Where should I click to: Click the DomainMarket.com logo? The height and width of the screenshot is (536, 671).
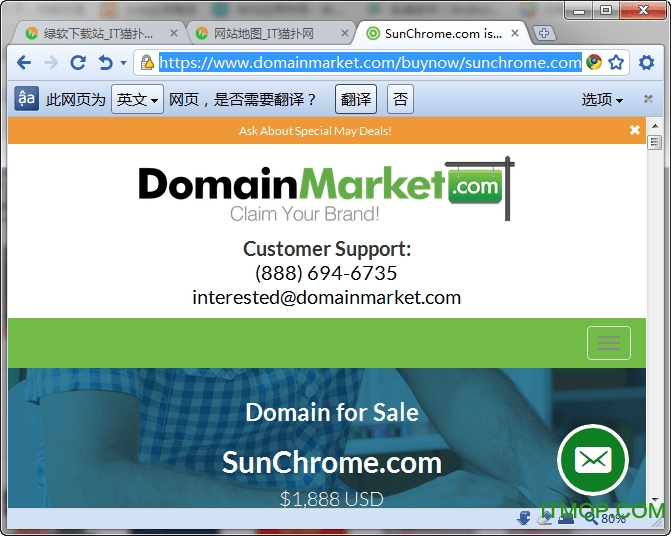(x=327, y=189)
